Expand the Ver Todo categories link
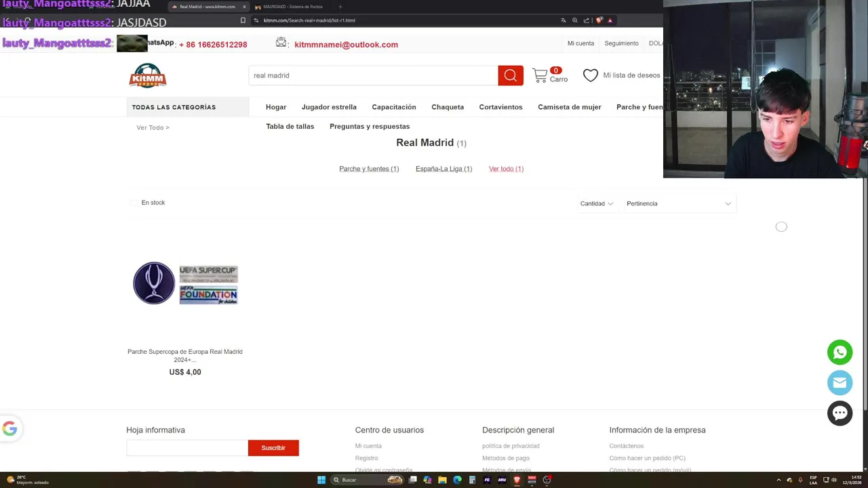The image size is (868, 488). [x=153, y=127]
